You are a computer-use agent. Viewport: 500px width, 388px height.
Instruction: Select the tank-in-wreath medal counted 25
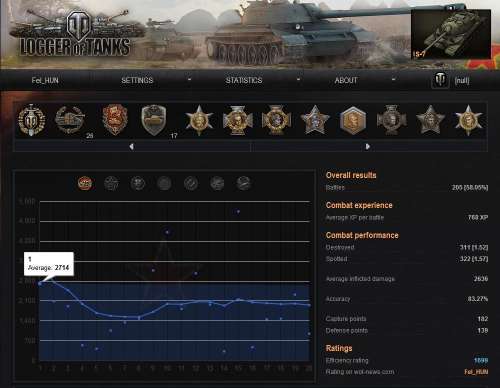(x=70, y=120)
